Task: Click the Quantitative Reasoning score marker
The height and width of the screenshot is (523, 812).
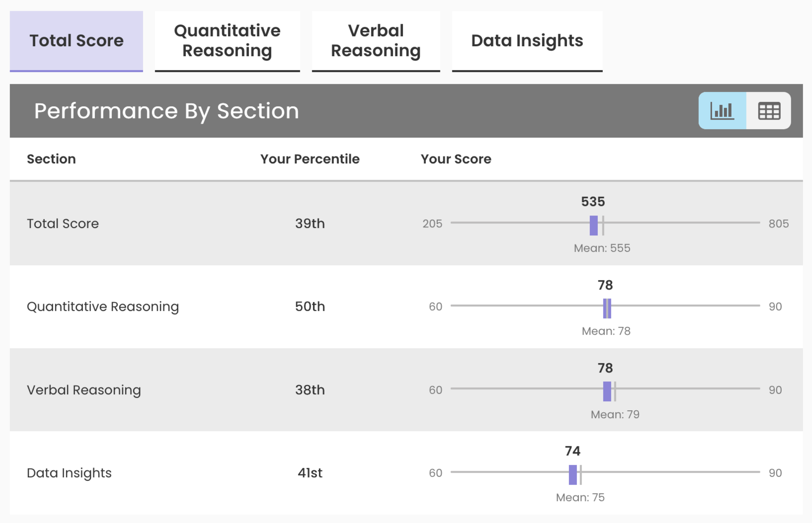Action: 606,308
